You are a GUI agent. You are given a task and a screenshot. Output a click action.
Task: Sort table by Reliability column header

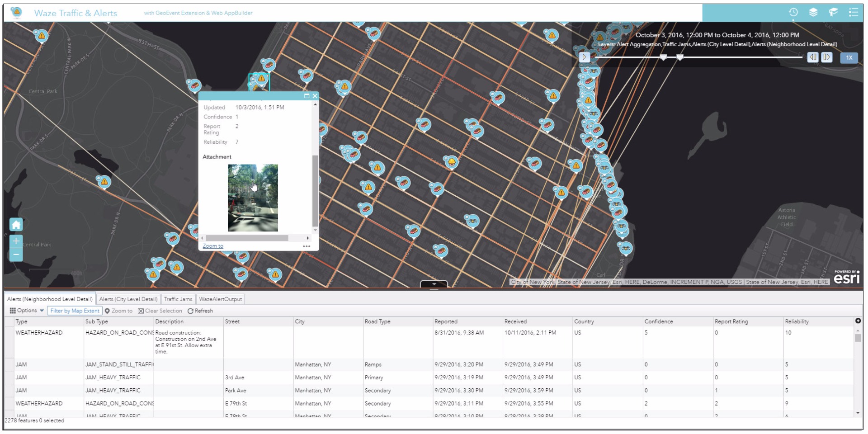[818, 321]
